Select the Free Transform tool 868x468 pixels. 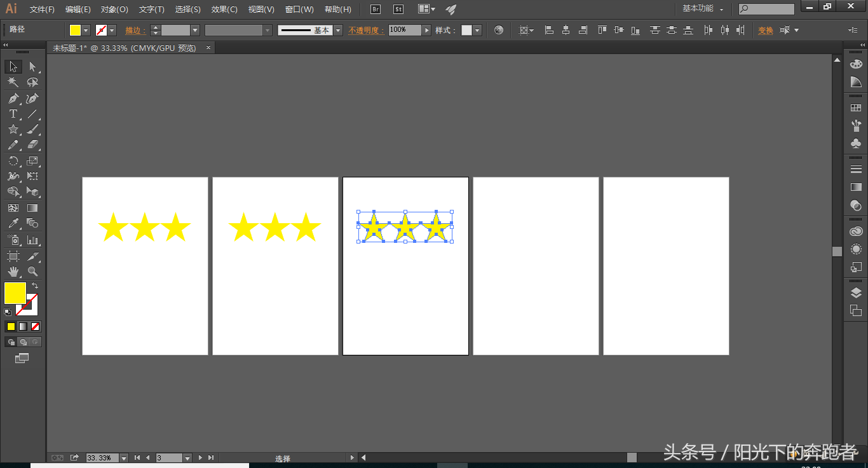[x=32, y=176]
